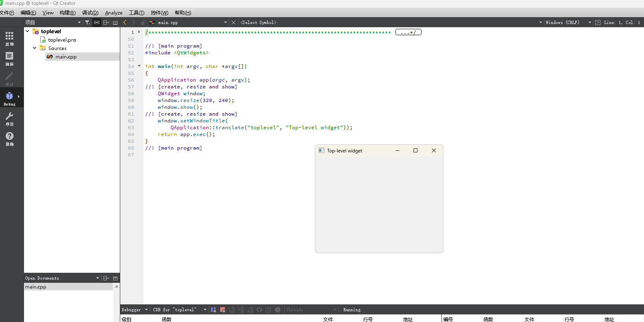Open the Analyze menu
This screenshot has width=644, height=322.
(113, 13)
